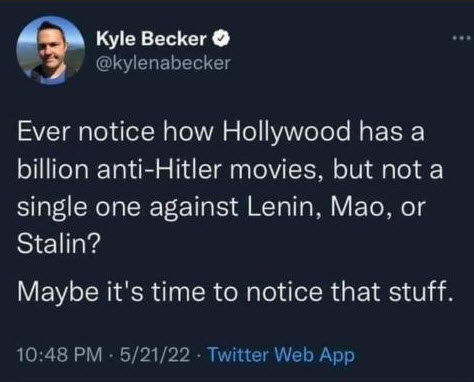
Task: Click the word anti-Hitler in the tweet
Action: (159, 169)
